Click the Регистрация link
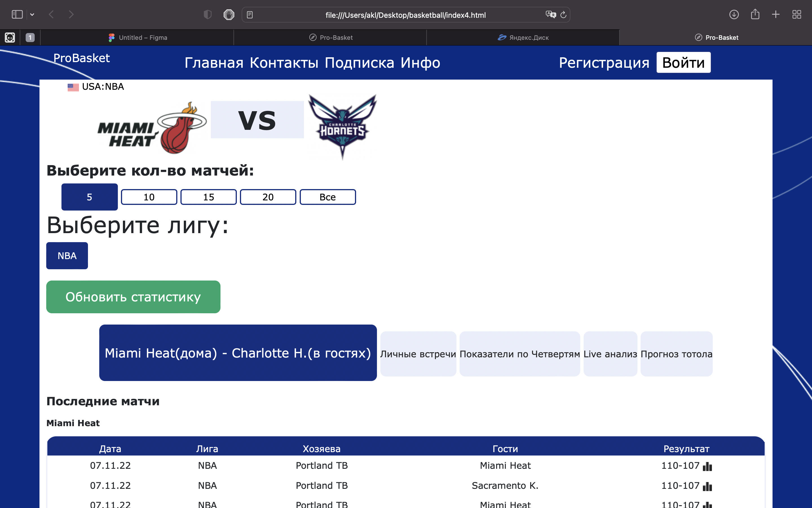This screenshot has width=812, height=508. 604,62
